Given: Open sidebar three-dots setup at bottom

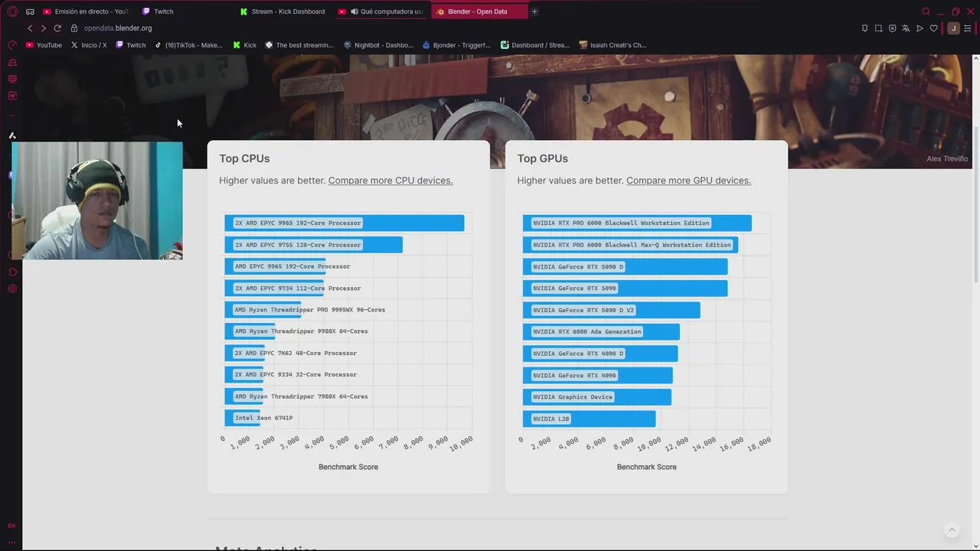Looking at the screenshot, I should [11, 542].
